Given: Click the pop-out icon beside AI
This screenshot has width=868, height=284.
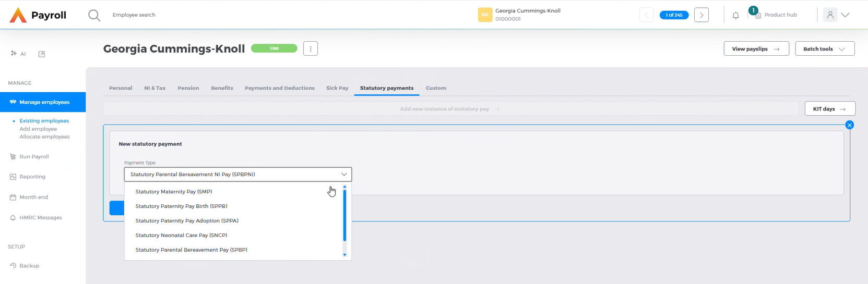Looking at the screenshot, I should (x=42, y=54).
